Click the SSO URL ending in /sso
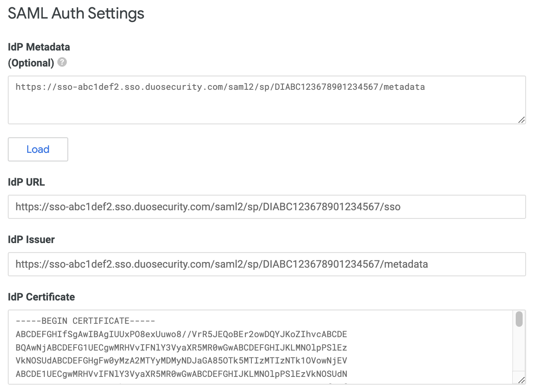Screen dimensions: 533x392 207,206
